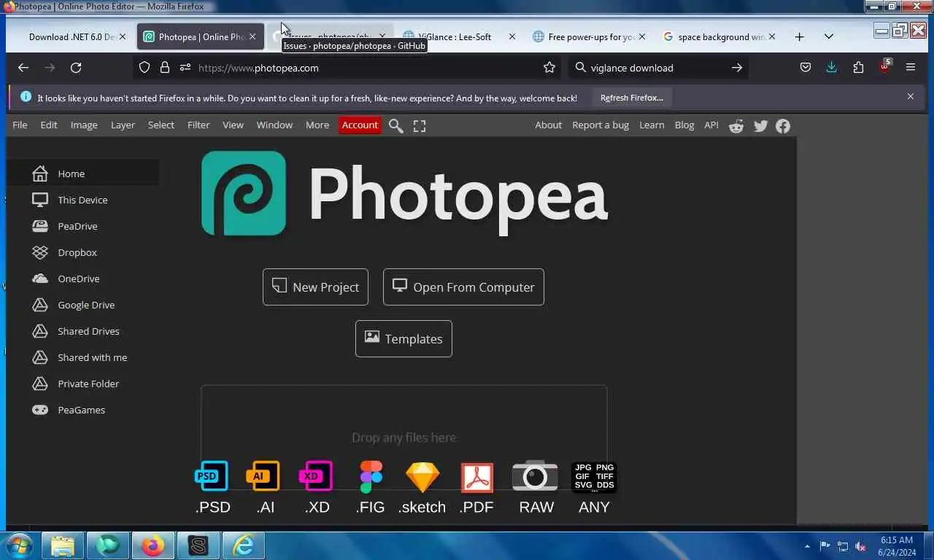Open the View menu
Screen dimensions: 934x560
point(233,125)
